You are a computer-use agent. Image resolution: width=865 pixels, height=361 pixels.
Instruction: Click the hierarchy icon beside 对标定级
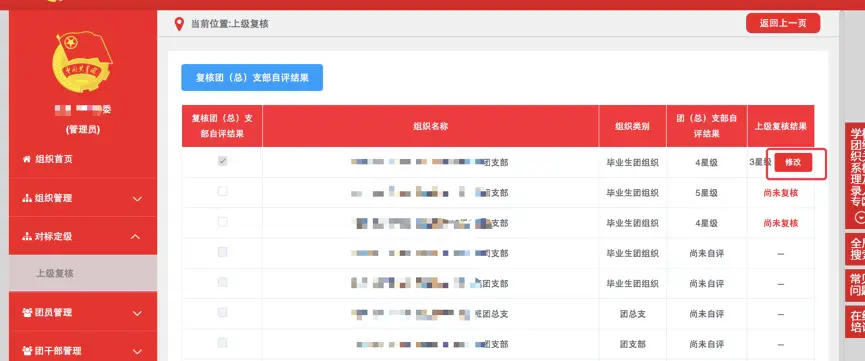[26, 236]
